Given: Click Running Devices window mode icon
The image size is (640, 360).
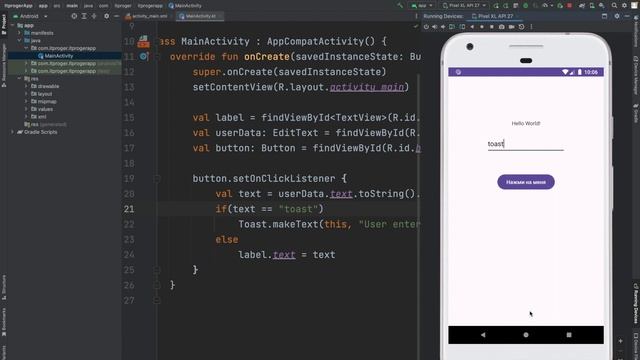Looking at the screenshot, I should (x=604, y=16).
